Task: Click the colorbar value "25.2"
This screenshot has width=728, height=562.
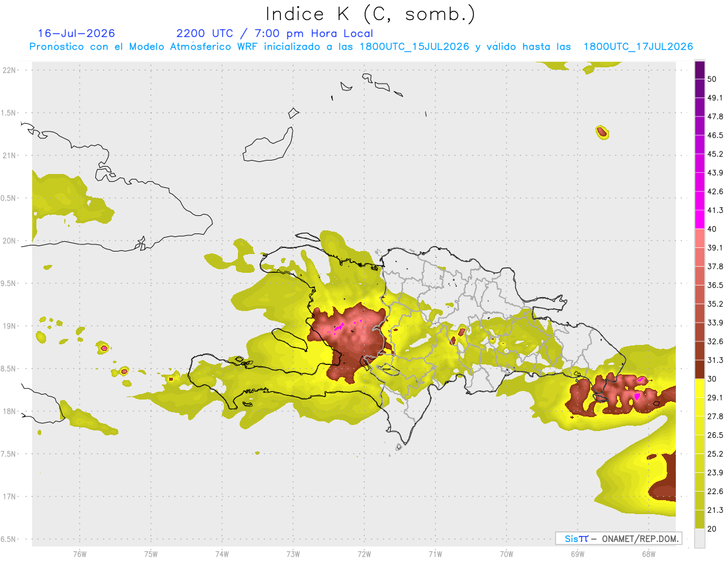Action: pos(715,454)
